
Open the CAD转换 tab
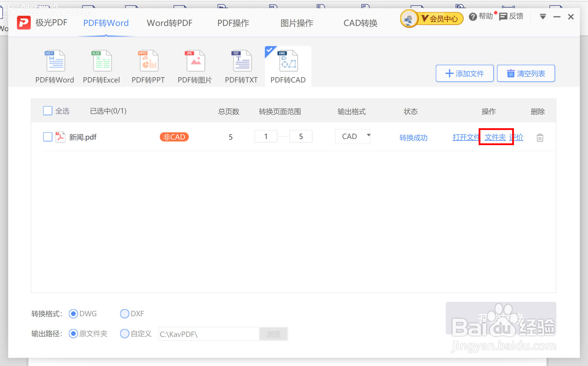tap(360, 23)
